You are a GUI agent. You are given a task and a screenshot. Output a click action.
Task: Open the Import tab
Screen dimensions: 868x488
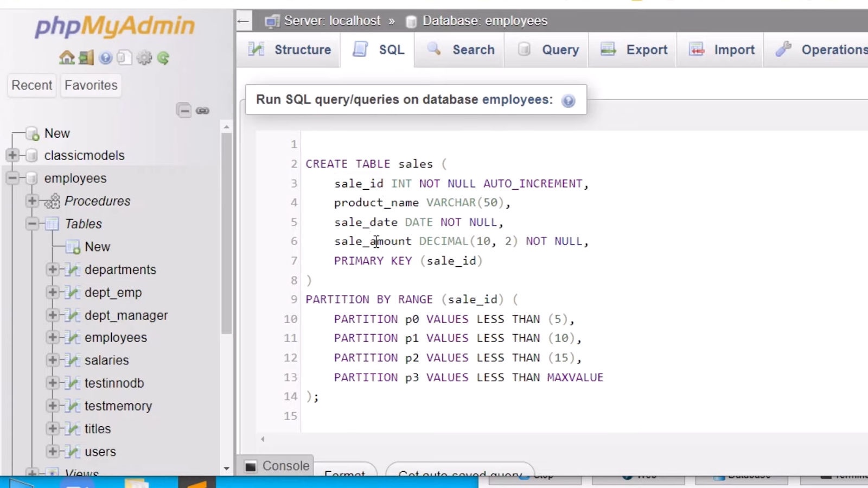[x=721, y=50]
